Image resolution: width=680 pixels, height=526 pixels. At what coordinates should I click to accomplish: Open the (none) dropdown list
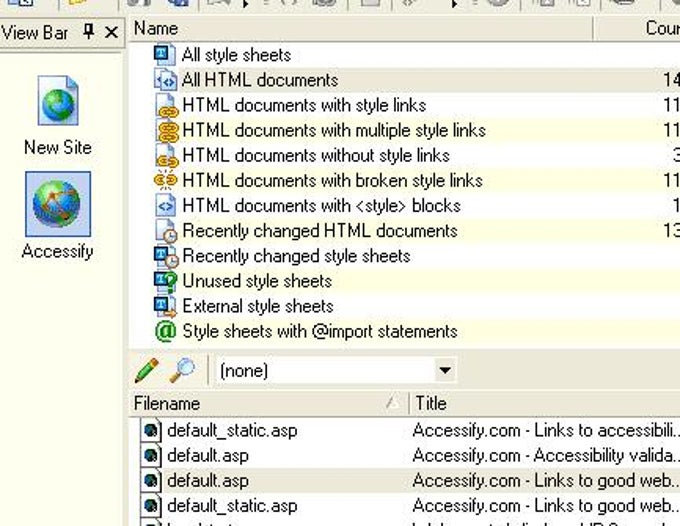coord(445,371)
